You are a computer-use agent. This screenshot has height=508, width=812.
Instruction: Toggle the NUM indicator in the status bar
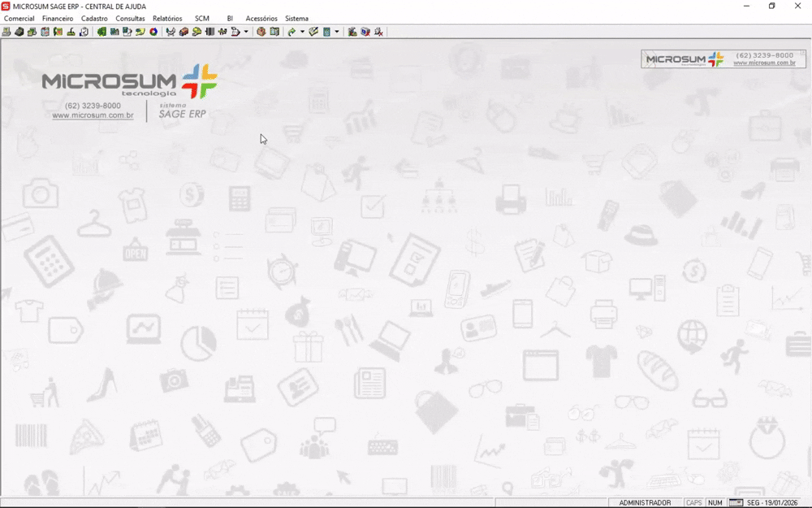click(715, 502)
